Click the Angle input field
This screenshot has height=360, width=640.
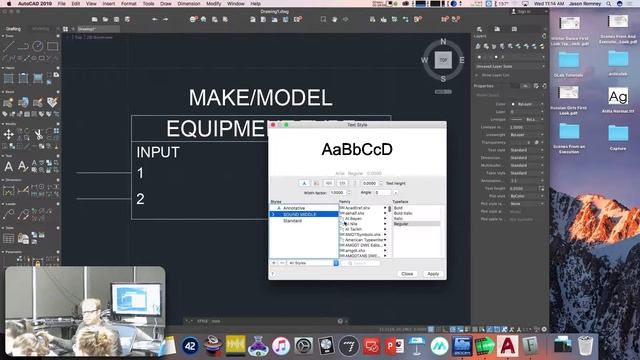tap(383, 193)
